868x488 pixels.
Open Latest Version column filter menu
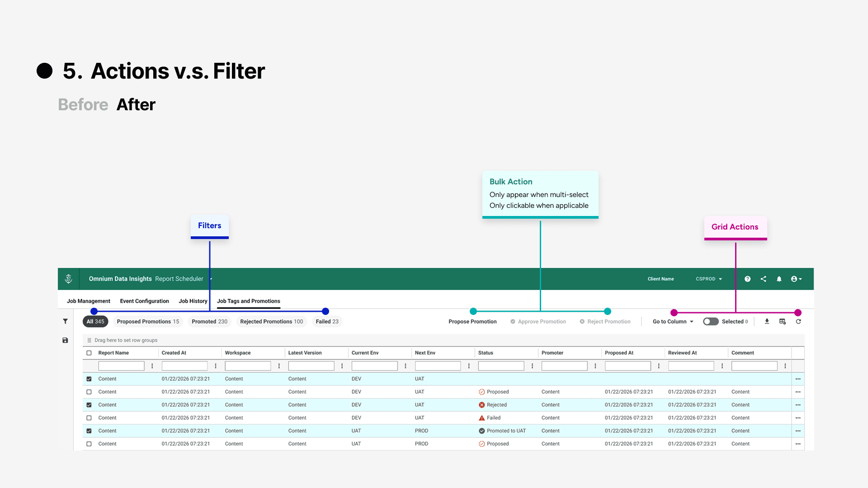(342, 366)
